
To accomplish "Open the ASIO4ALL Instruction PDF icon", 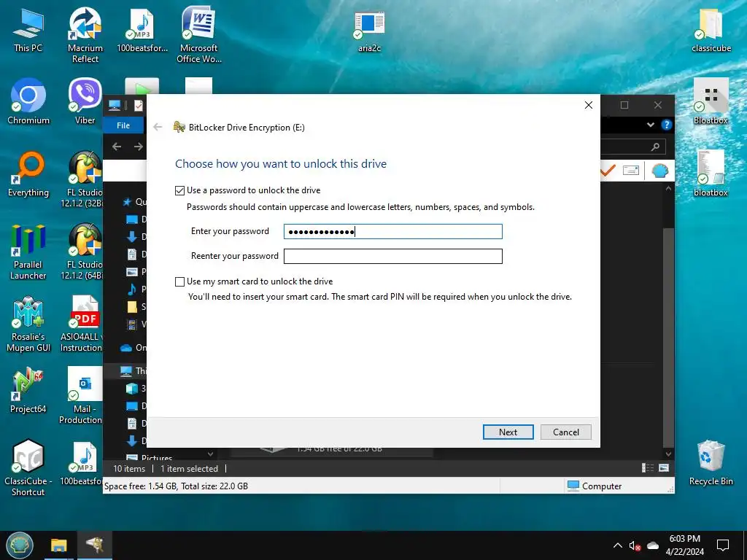I will [x=82, y=324].
